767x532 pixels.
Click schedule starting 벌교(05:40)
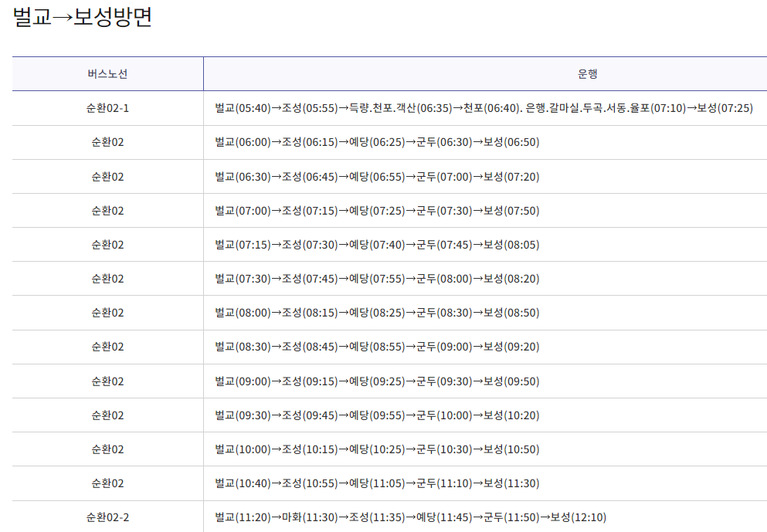(x=484, y=108)
